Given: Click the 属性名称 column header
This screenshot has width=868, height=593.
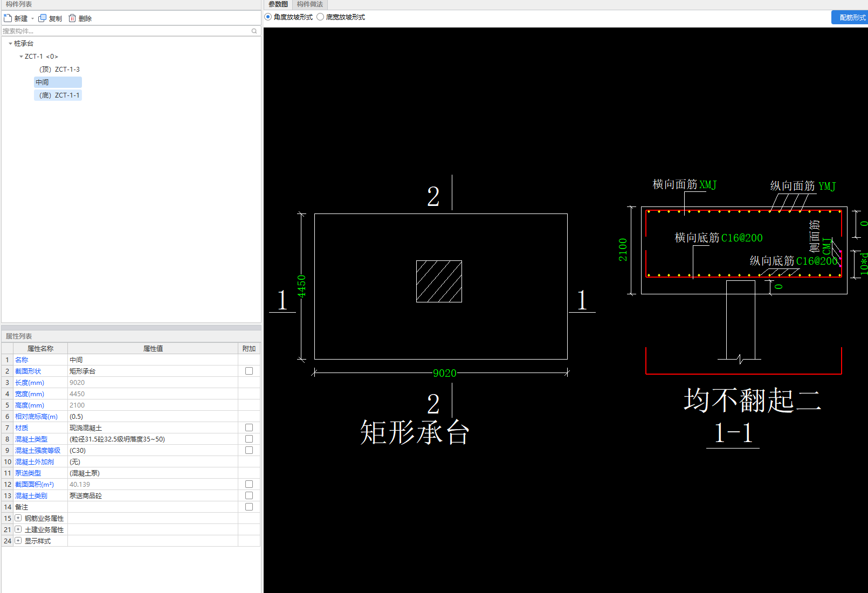Looking at the screenshot, I should 40,348.
